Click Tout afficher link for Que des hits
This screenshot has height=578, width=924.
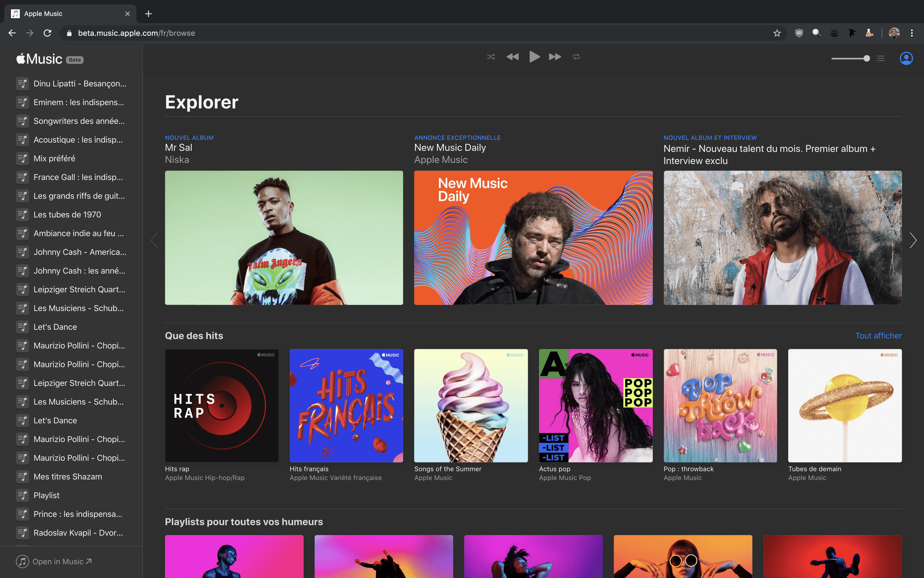878,336
